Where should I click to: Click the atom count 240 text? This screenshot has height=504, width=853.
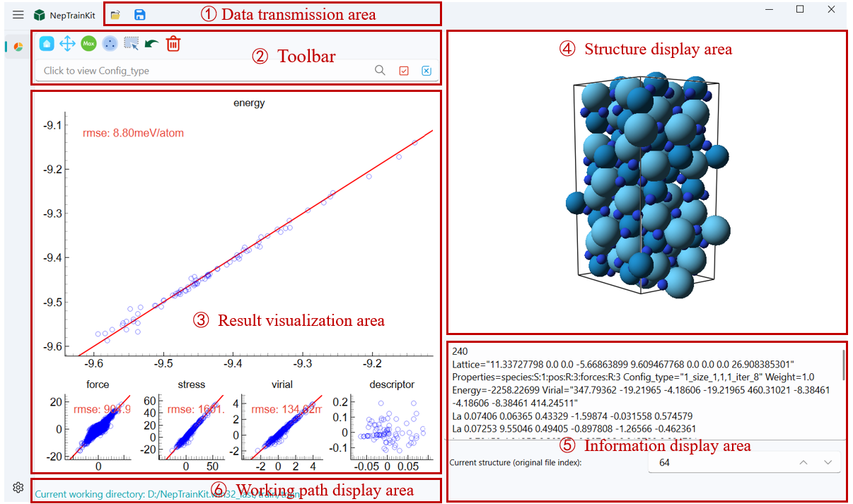click(460, 351)
